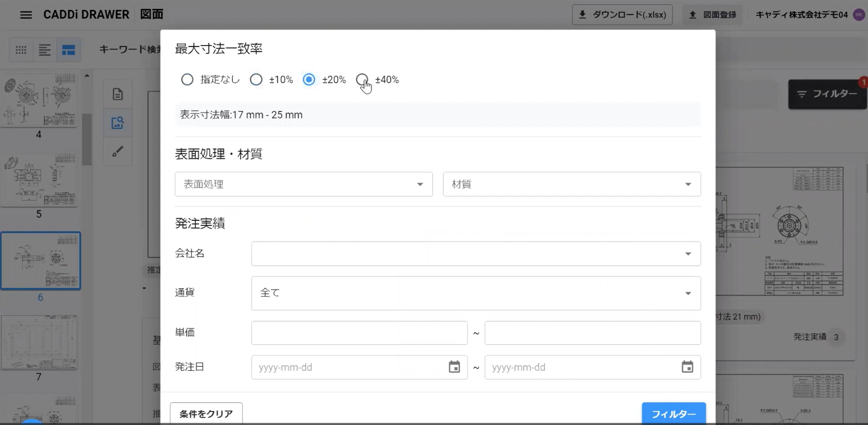The width and height of the screenshot is (868, 425).
Task: Select the ±40% radio button
Action: tap(362, 80)
